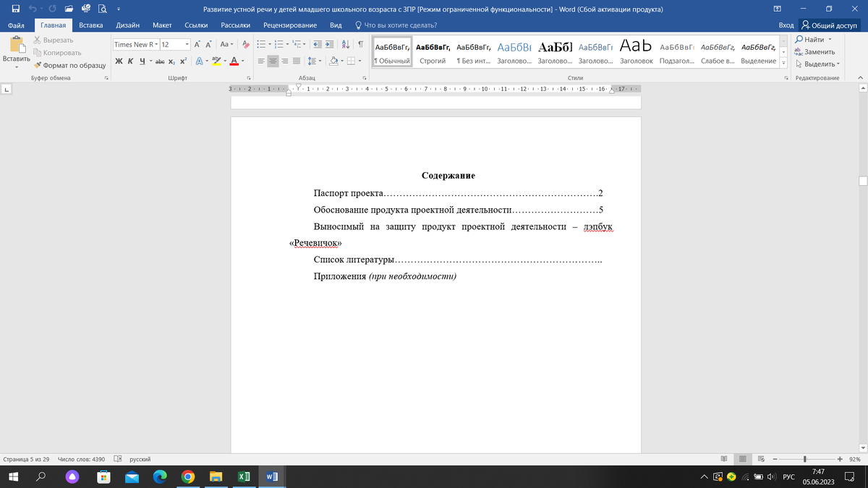Toggle paragraph marks display (¶)
The width and height of the screenshot is (868, 488).
click(359, 44)
